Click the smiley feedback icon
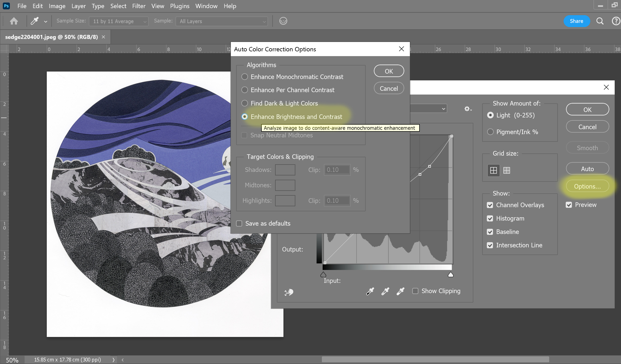The image size is (621, 364). click(283, 21)
